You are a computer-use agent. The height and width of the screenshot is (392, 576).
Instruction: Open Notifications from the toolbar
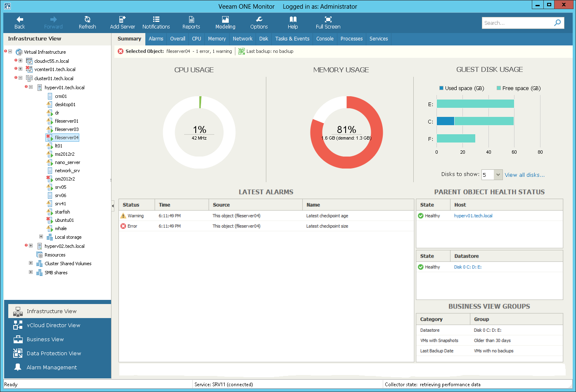(156, 23)
